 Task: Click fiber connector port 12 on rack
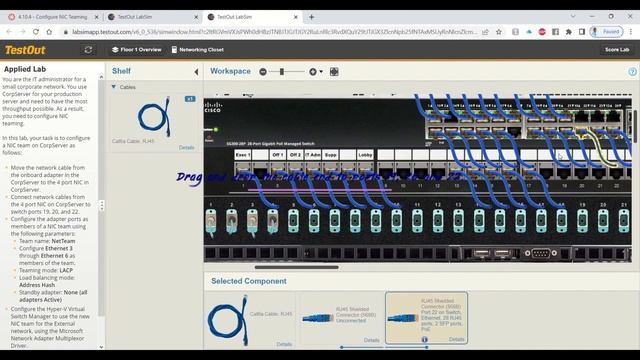[x=438, y=221]
